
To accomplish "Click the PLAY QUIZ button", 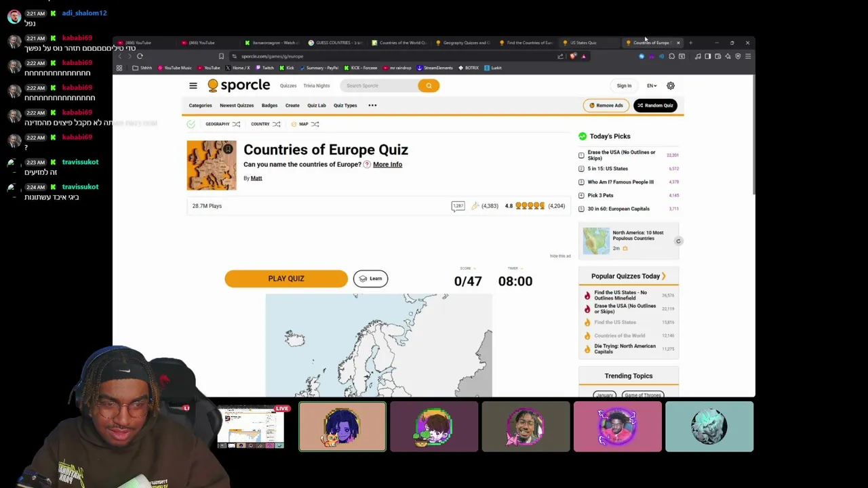I will pos(286,279).
